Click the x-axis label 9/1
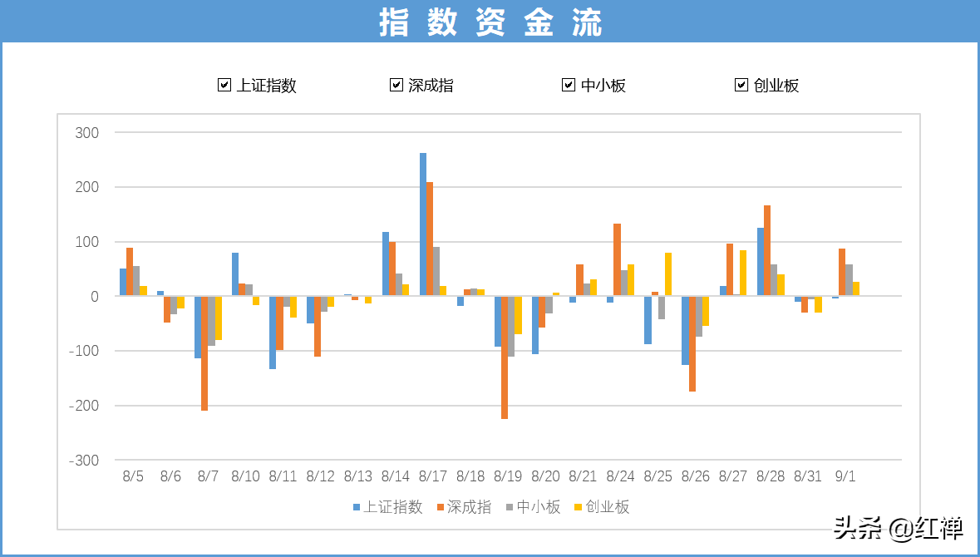 845,476
